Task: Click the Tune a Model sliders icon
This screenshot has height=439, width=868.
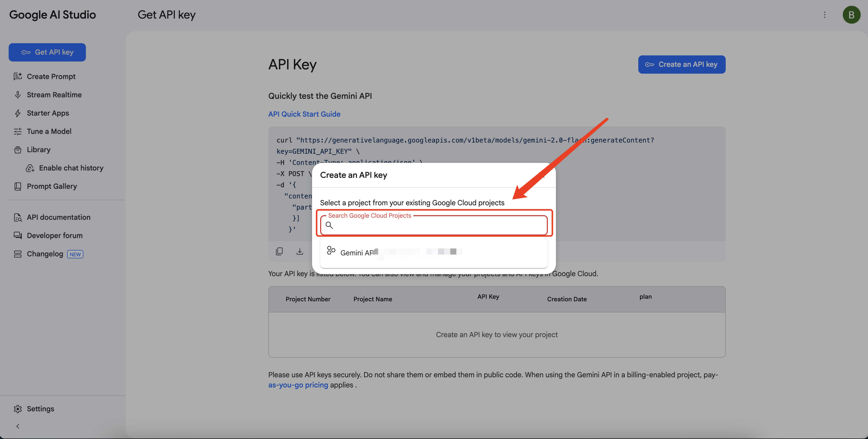Action: pyautogui.click(x=18, y=131)
